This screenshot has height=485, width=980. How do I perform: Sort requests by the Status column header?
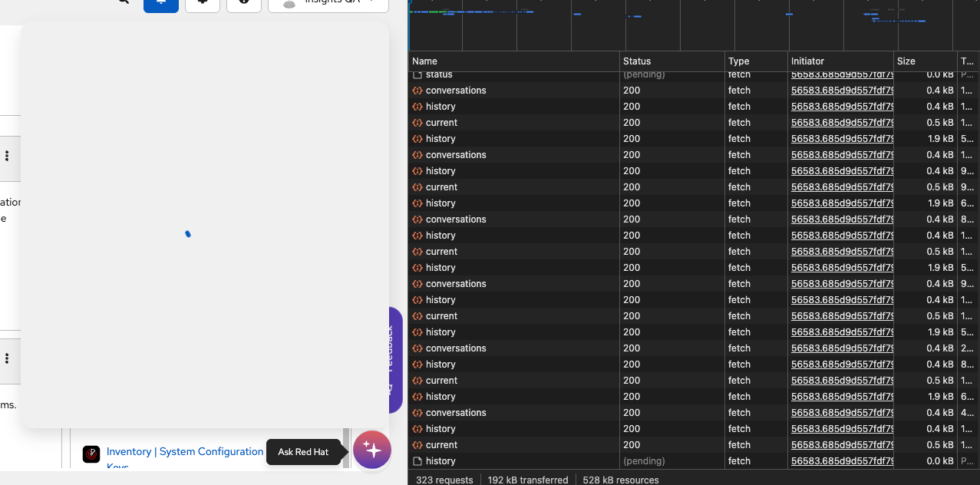point(672,61)
